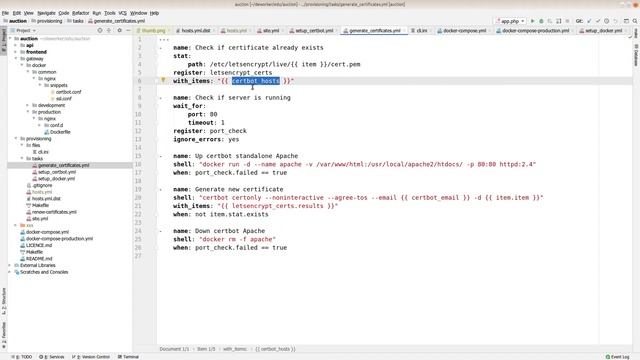Click the highlighted 'certbot_hosts' text
Image resolution: width=640 pixels, height=360 pixels.
tap(256, 81)
